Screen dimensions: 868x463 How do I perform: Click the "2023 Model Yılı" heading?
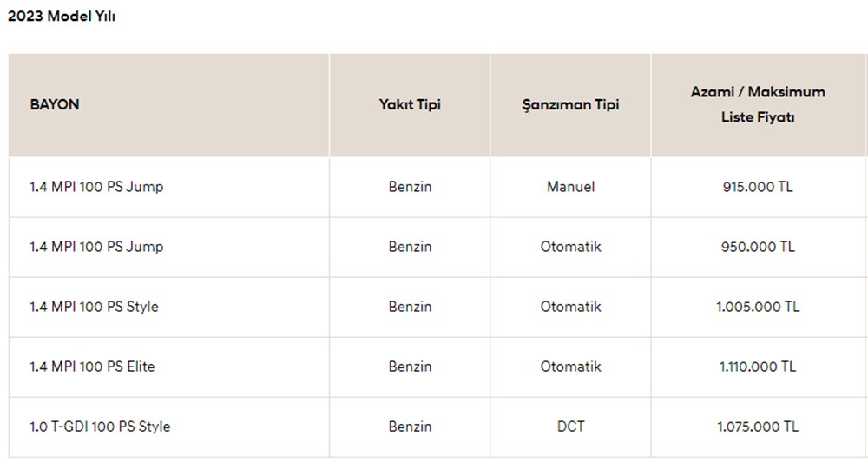coord(62,17)
